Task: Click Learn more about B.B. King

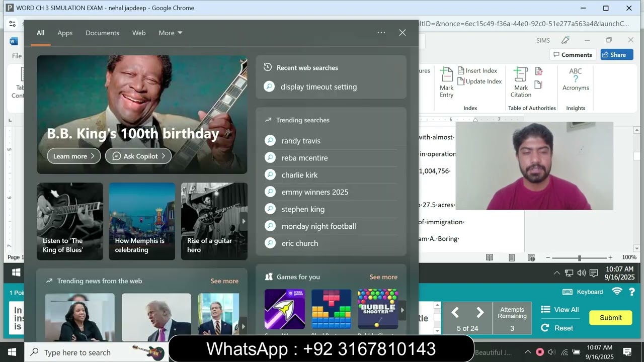Action: [74, 156]
